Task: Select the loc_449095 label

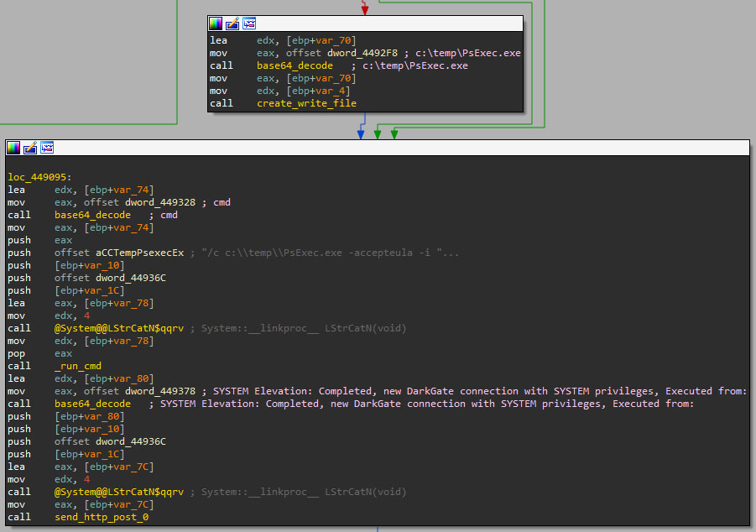Action: point(39,177)
